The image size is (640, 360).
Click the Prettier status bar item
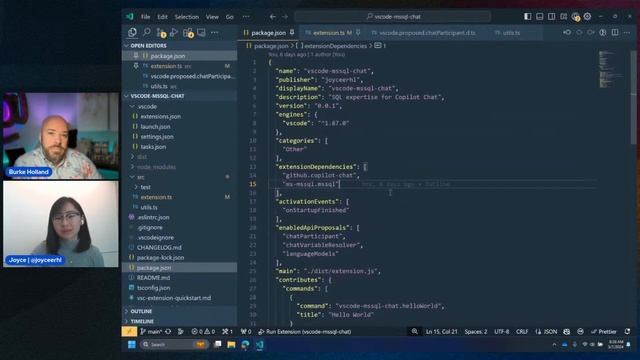(x=604, y=331)
